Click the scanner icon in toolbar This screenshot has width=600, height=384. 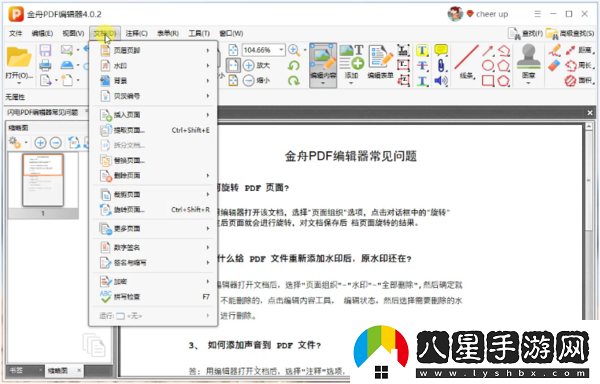[x=67, y=65]
